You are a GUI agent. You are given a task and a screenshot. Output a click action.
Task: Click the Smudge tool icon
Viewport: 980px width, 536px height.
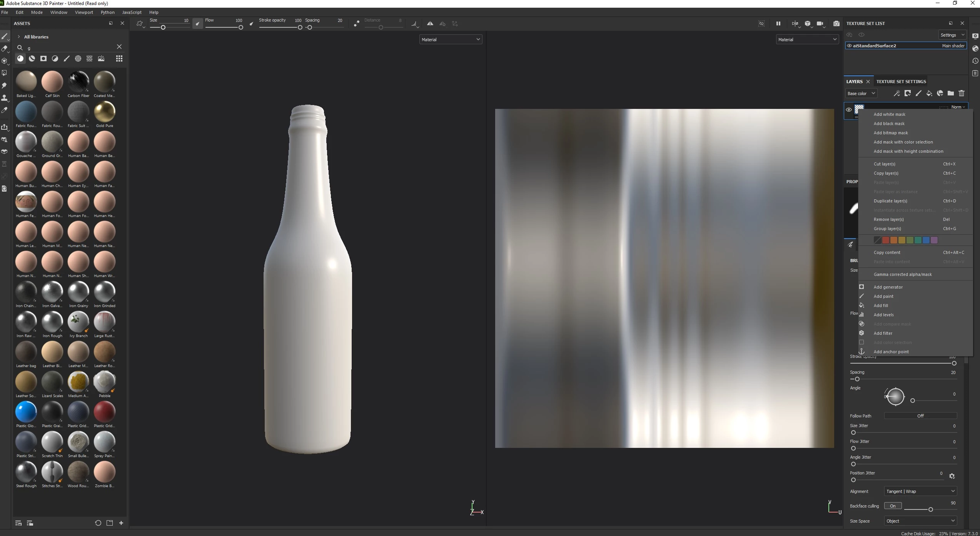coord(4,85)
